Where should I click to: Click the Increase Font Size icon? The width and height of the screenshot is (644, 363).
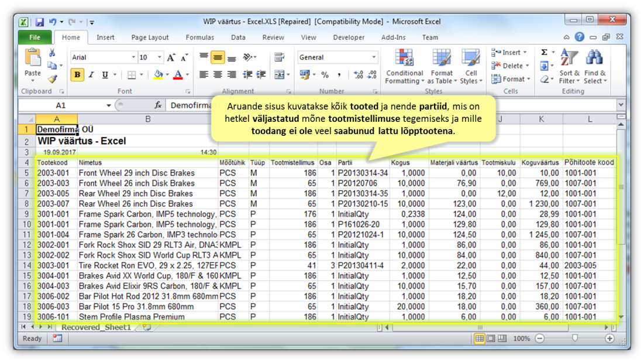[x=171, y=57]
